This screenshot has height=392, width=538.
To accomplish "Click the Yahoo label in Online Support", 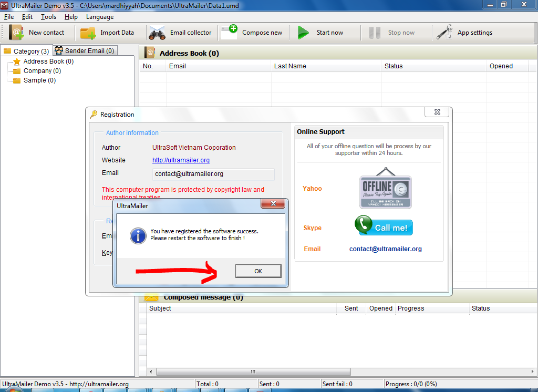I will tap(312, 189).
